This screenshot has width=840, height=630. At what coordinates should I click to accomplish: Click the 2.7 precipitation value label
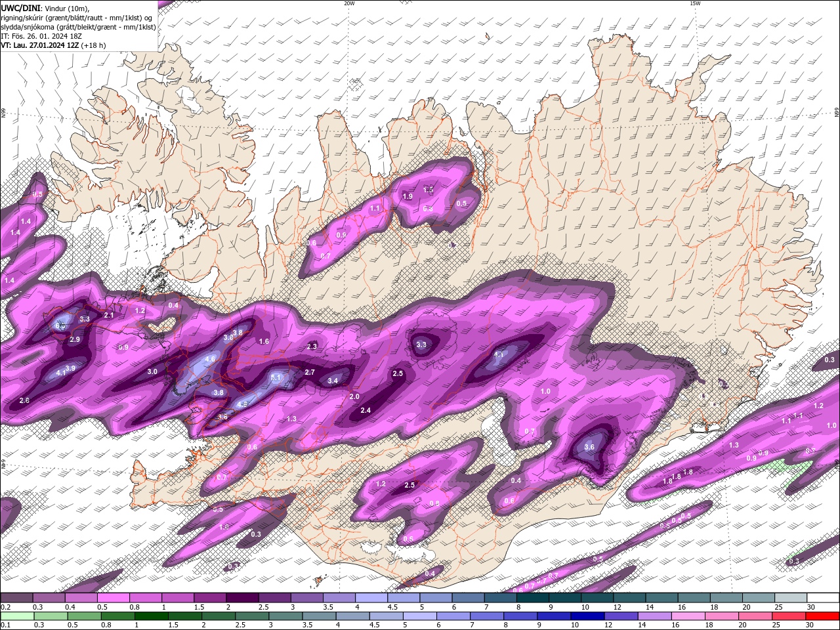(x=310, y=372)
